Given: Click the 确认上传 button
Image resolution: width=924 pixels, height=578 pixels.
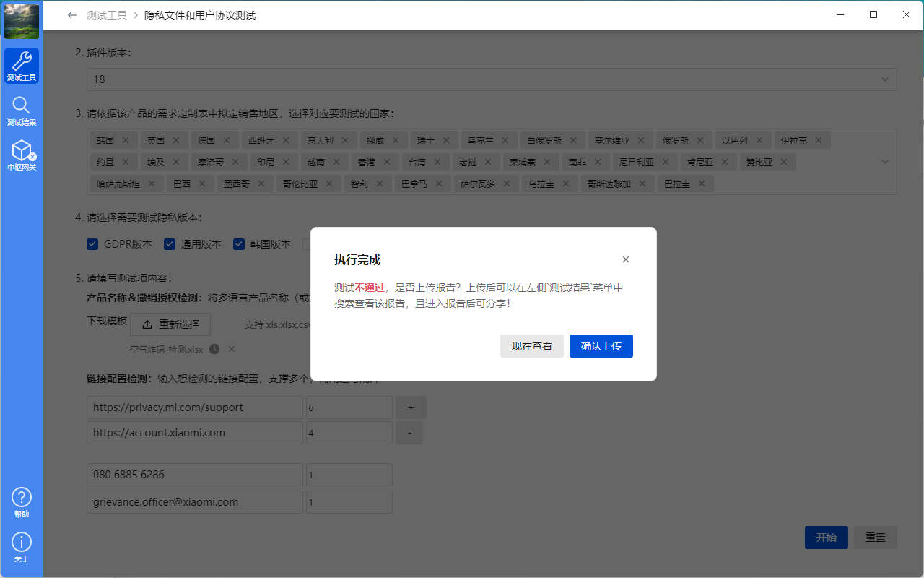Looking at the screenshot, I should (x=601, y=346).
